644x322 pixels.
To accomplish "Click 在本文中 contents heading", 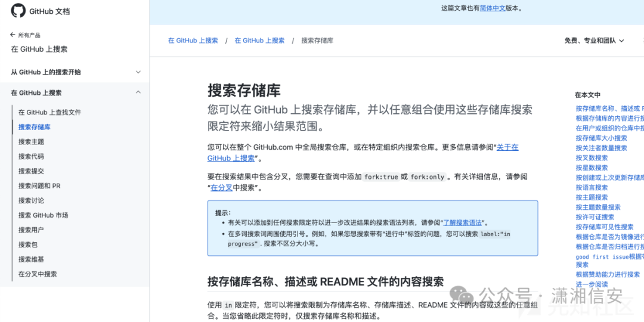I will pyautogui.click(x=588, y=95).
